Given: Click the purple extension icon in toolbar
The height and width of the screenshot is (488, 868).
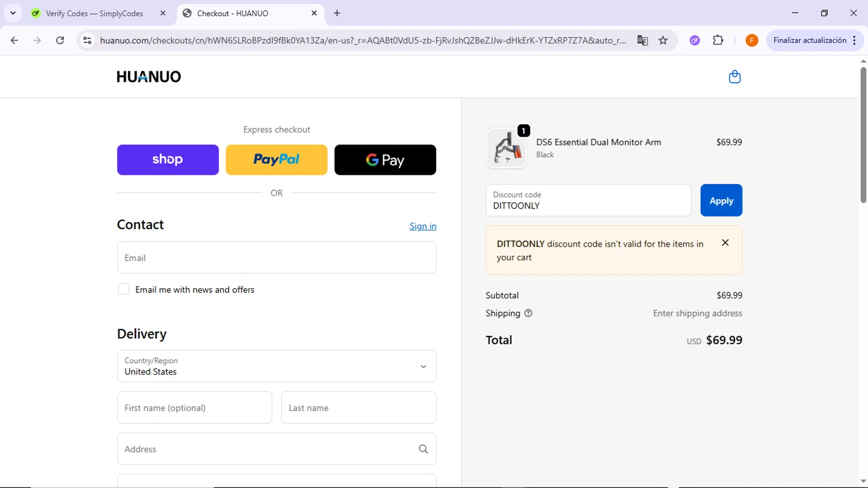Looking at the screenshot, I should coord(695,41).
